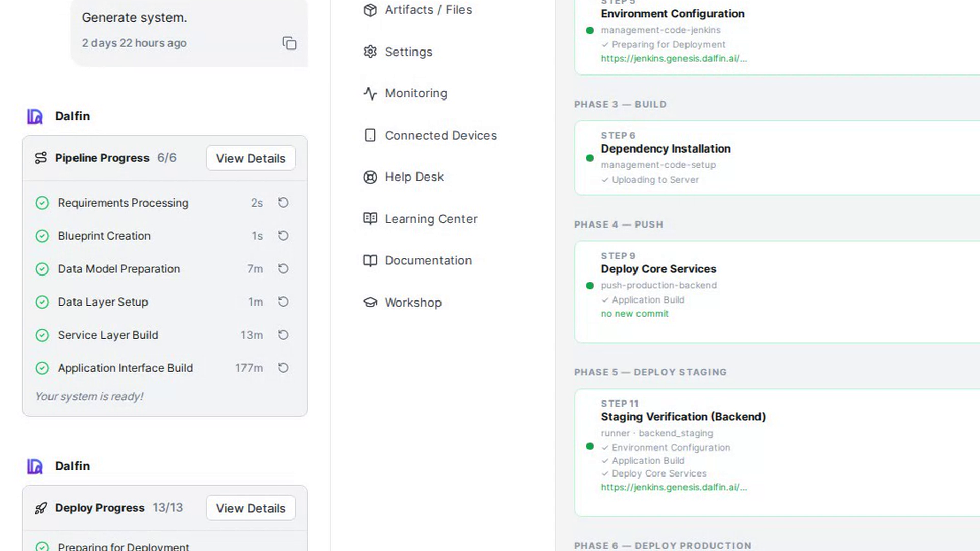
Task: Copy the 'Generate system.' message
Action: tap(289, 43)
